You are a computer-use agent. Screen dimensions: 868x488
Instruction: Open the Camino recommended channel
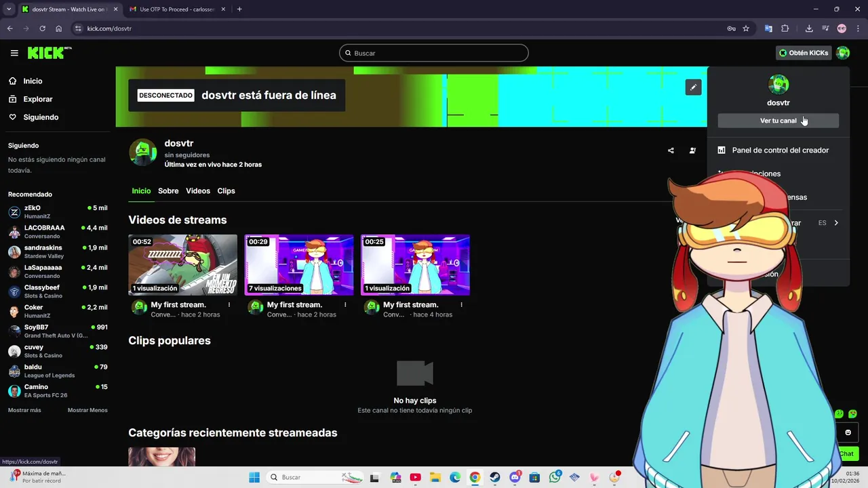(x=58, y=390)
